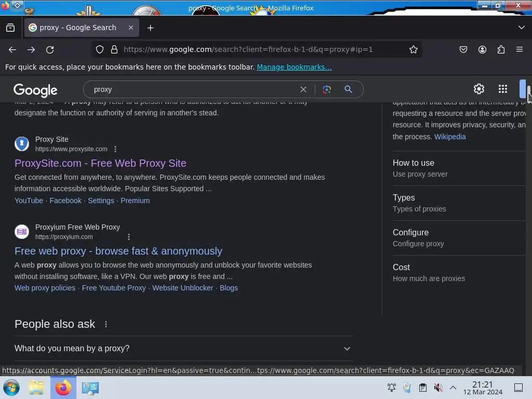Screen dimensions: 532x399
Task: Clear the search query with the X
Action: [303, 89]
